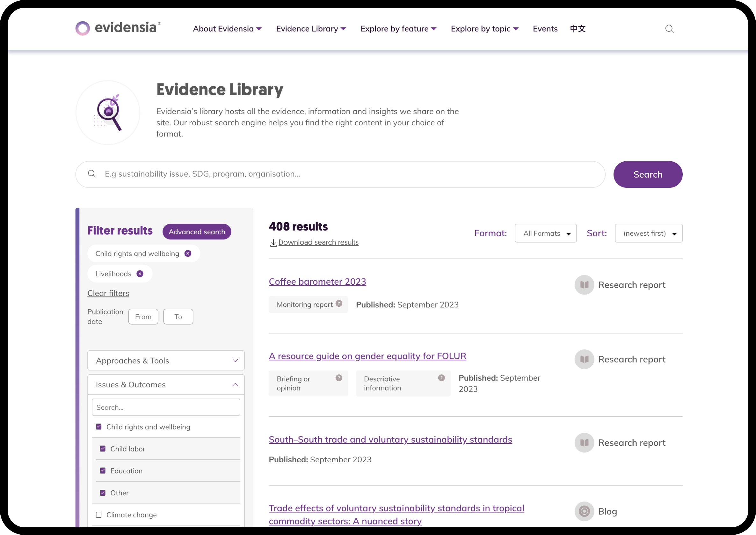This screenshot has width=756, height=535.
Task: Uncheck the Education checkbox
Action: [103, 471]
